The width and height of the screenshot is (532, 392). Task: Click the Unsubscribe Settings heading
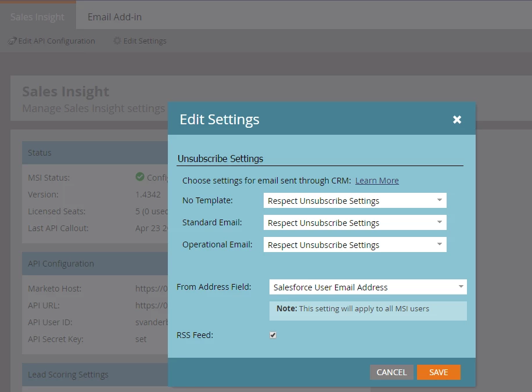[220, 159]
